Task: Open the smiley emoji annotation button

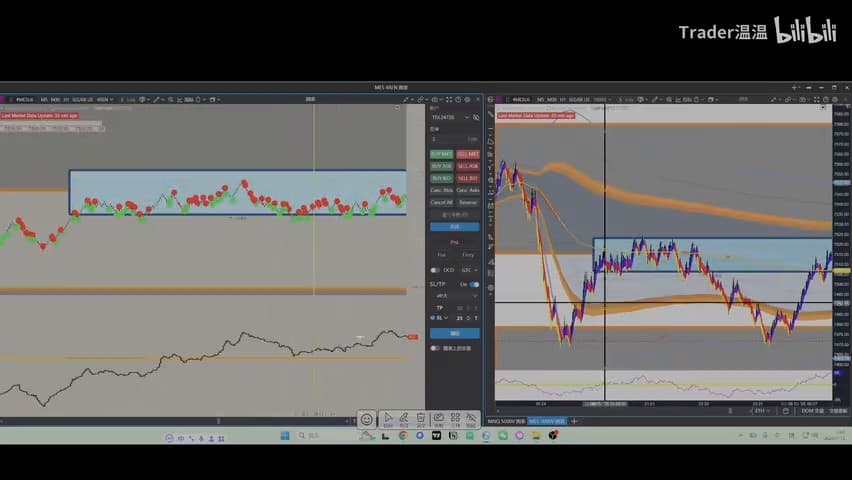Action: (367, 419)
